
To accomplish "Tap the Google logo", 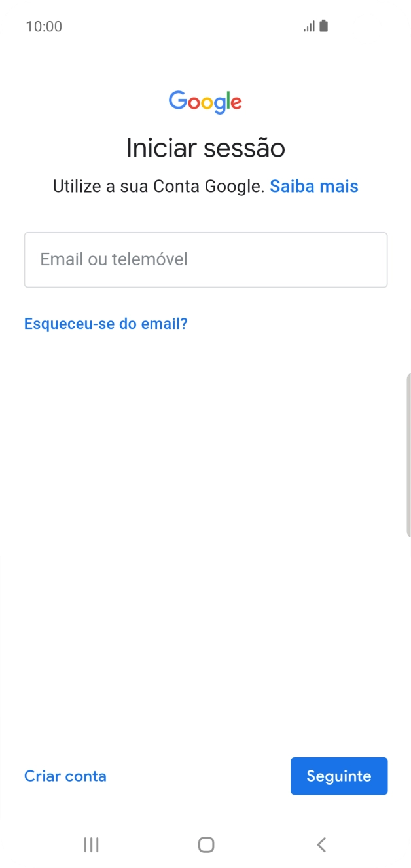I will pos(205,101).
